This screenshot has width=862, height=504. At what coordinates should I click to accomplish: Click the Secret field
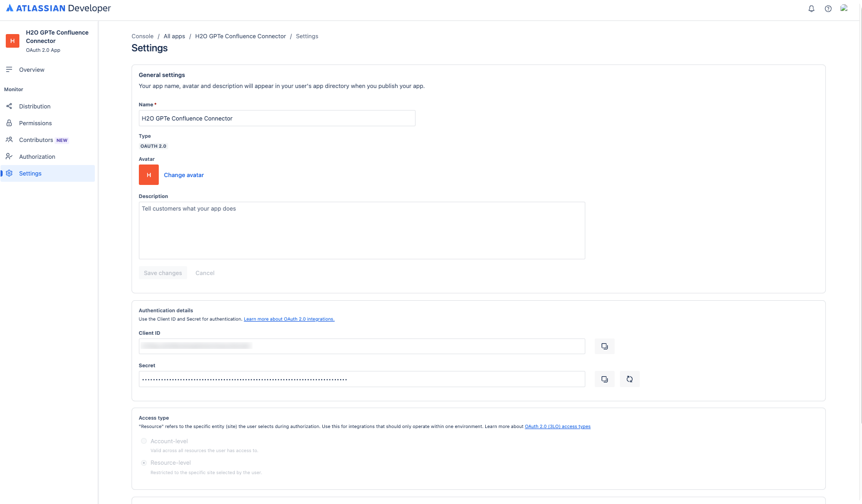362,379
